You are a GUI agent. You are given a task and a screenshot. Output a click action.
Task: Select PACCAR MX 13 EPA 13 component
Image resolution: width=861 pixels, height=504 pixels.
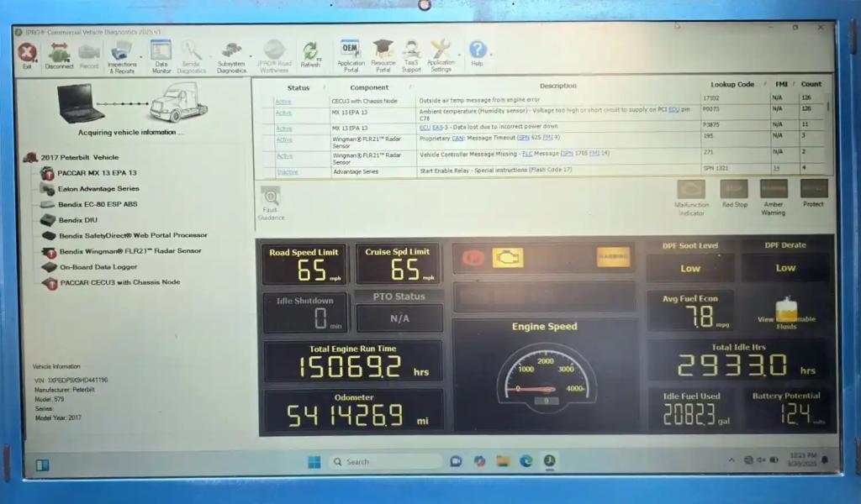(97, 173)
